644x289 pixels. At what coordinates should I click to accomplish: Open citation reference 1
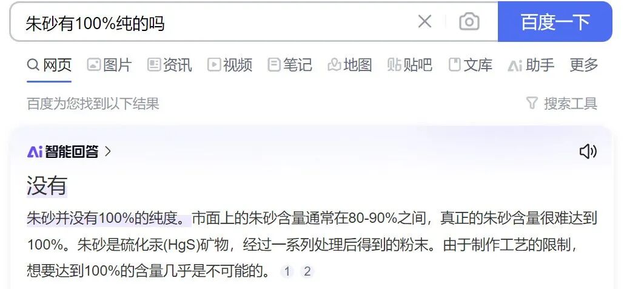point(287,271)
